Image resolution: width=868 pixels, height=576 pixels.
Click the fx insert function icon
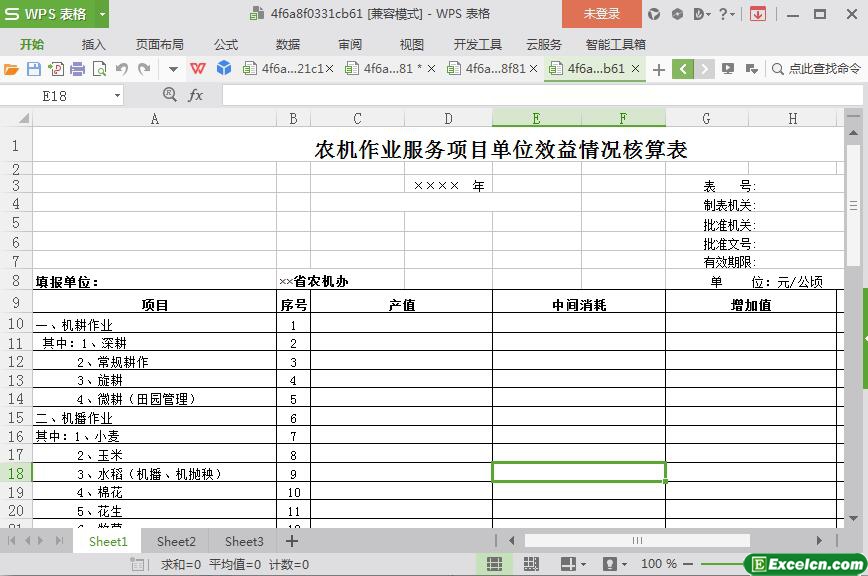(x=195, y=95)
